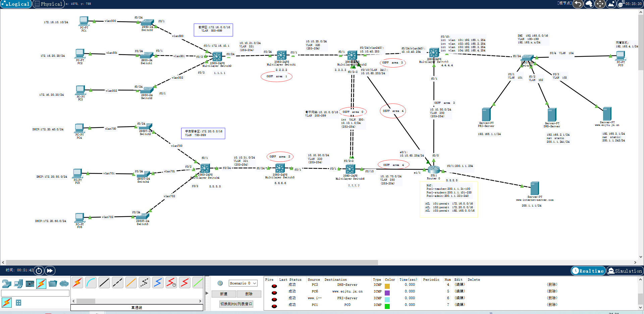Fire the PDU destined for PRI-Server

[x=274, y=300]
